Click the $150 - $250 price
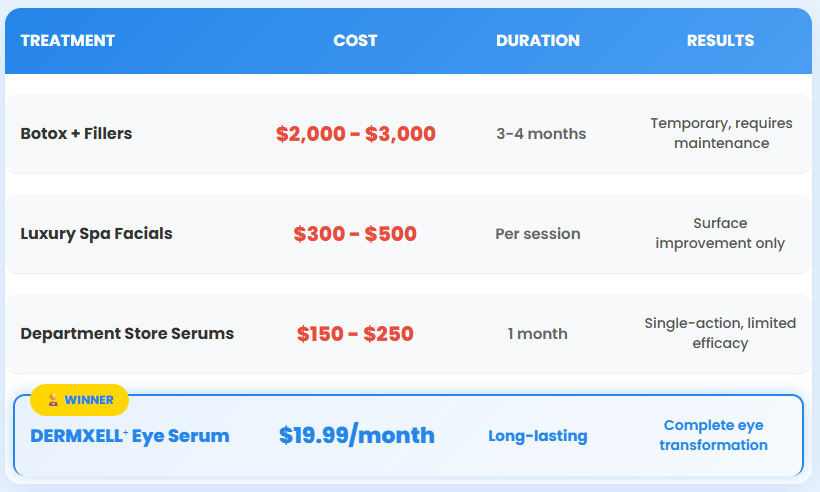 [x=355, y=334]
